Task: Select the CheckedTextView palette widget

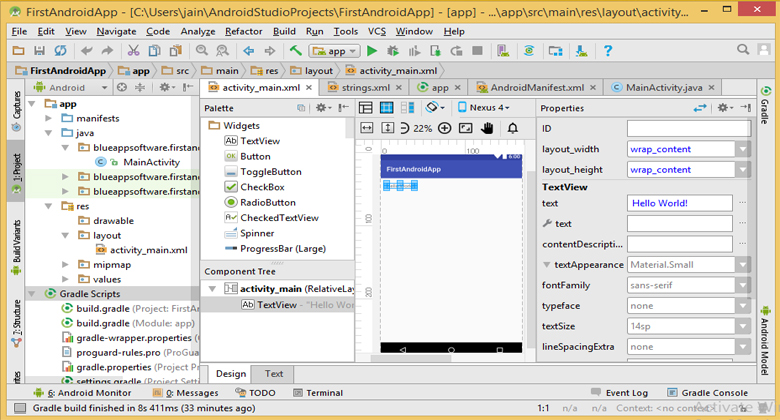Action: pos(279,218)
